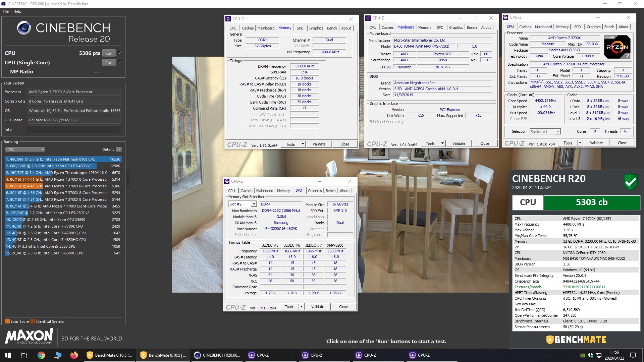Click the NVIDIA tray icon

tap(583, 355)
